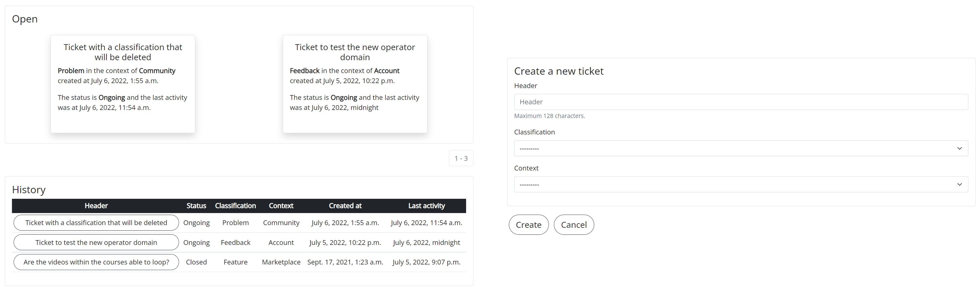Image resolution: width=980 pixels, height=291 pixels.
Task: Click the Closed status cell in History
Action: pyautogui.click(x=196, y=262)
